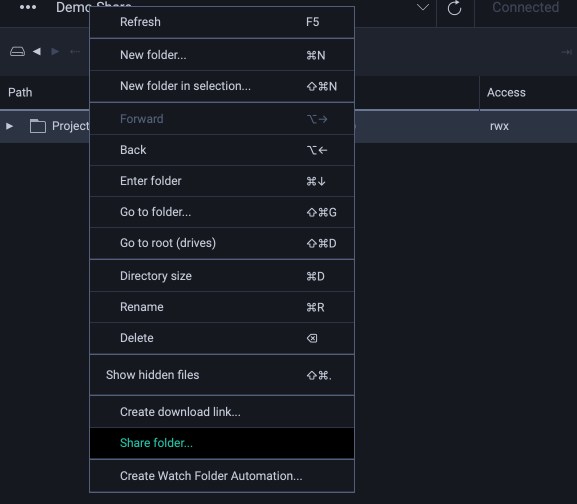Go forward with the right arrow icon
The image size is (577, 504).
(55, 52)
